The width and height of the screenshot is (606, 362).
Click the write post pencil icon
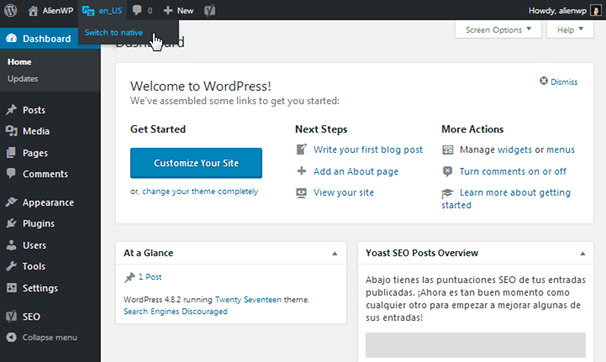pos(301,149)
